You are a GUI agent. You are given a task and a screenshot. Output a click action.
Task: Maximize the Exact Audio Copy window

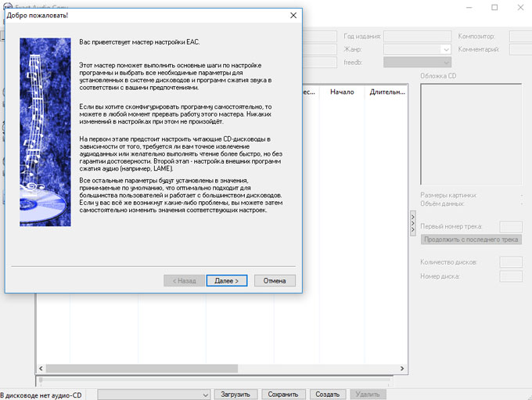coord(494,7)
